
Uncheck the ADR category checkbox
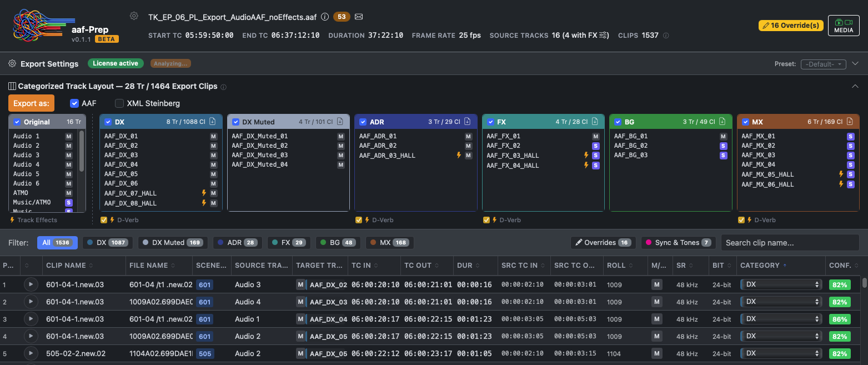click(x=363, y=122)
